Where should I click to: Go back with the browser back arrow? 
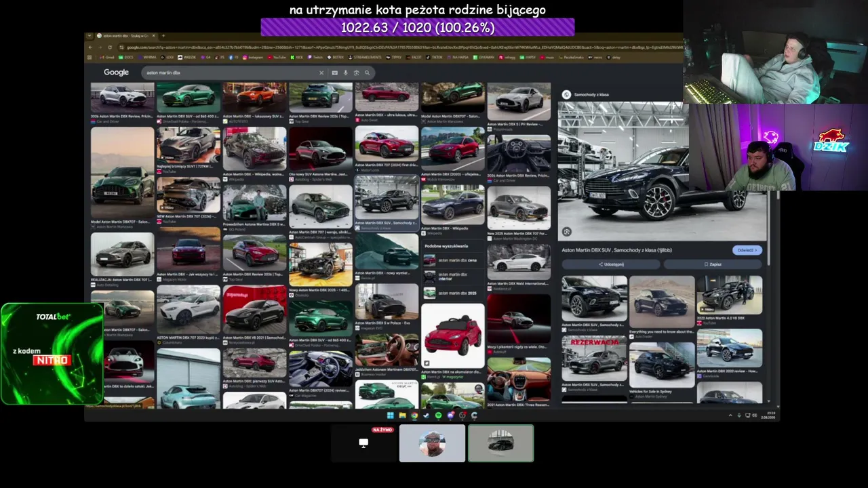91,47
